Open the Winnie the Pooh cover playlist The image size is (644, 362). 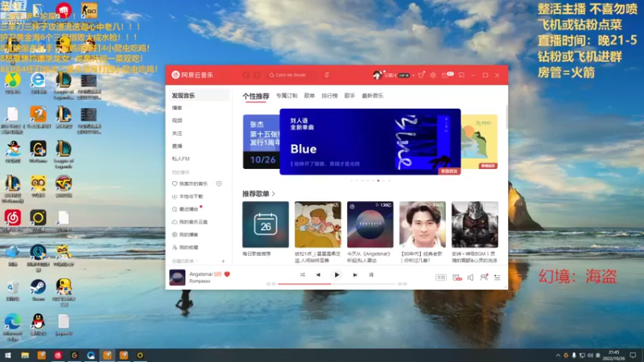click(318, 224)
